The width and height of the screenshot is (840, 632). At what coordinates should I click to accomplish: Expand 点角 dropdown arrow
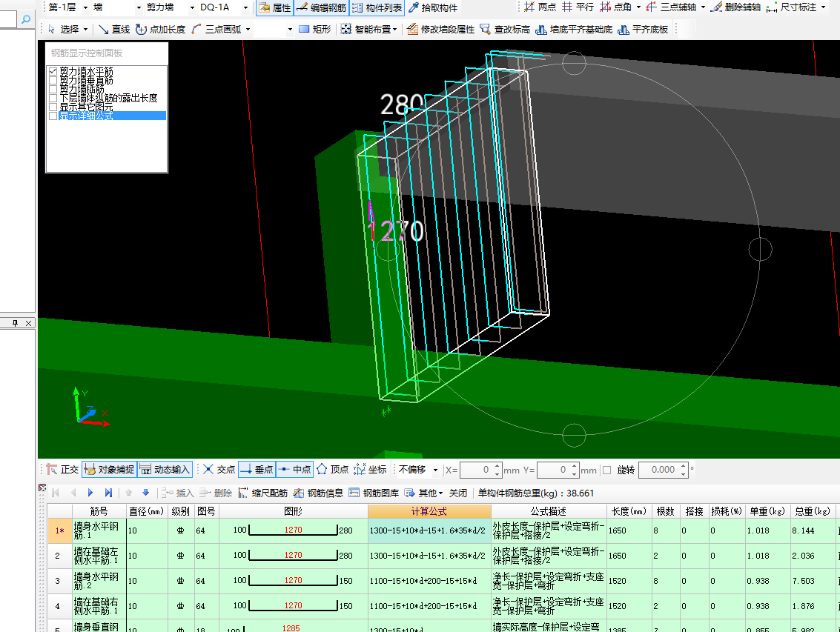(638, 7)
